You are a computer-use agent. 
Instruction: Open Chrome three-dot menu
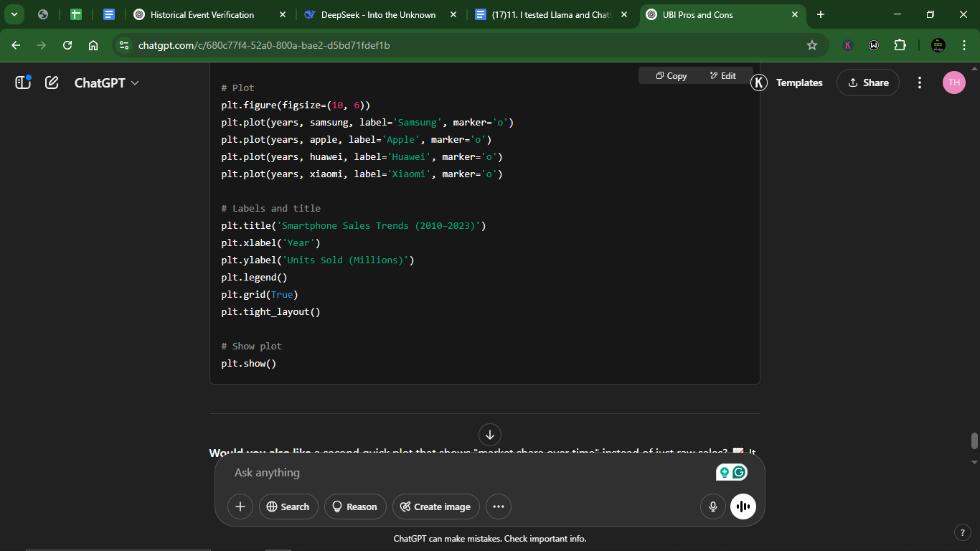[963, 45]
